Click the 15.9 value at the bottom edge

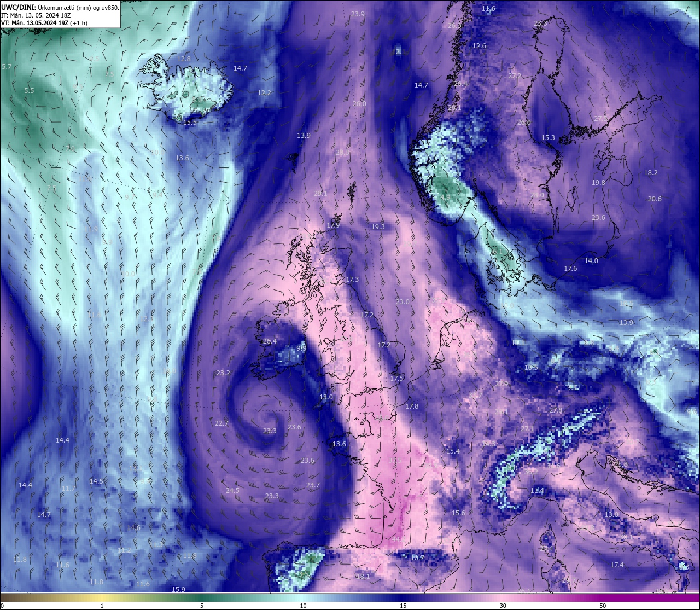click(178, 590)
